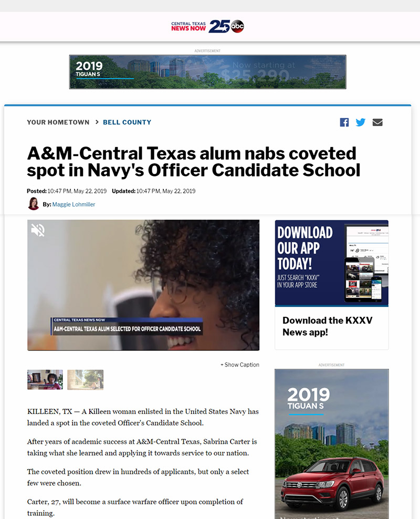Click Download Our App Today banner image

(x=332, y=263)
